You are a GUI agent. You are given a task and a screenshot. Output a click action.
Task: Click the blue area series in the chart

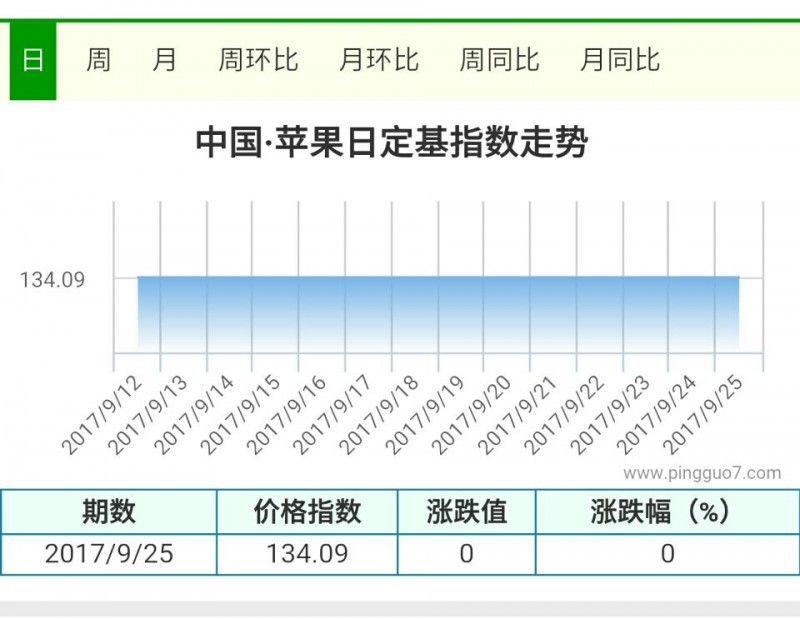point(438,312)
